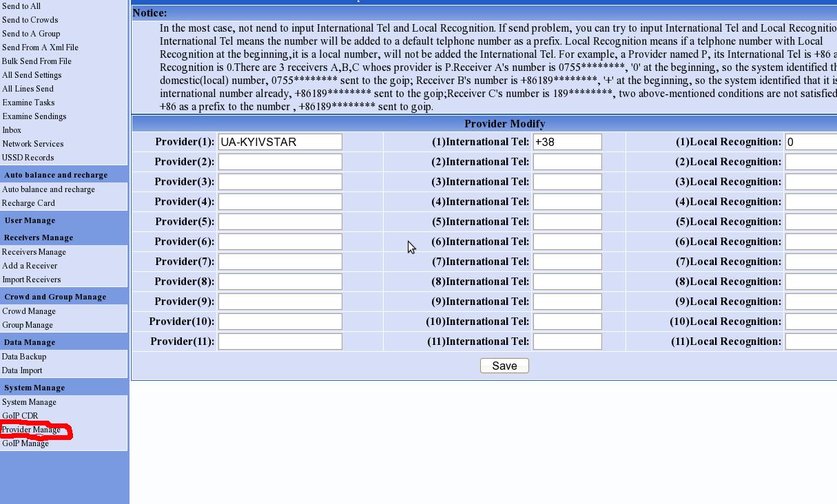The image size is (837, 504).
Task: Open Provider Manage in sidebar
Action: 32,430
